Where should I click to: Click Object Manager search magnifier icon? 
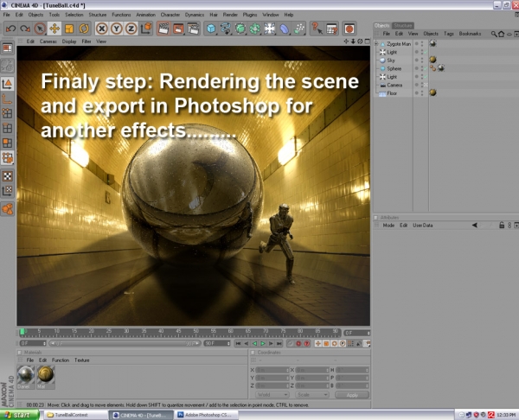point(494,34)
